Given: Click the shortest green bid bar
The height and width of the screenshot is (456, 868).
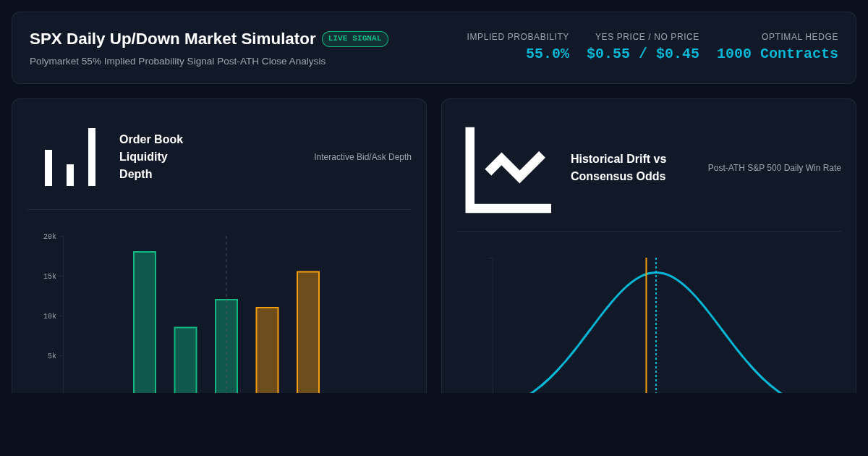Looking at the screenshot, I should pyautogui.click(x=185, y=360).
